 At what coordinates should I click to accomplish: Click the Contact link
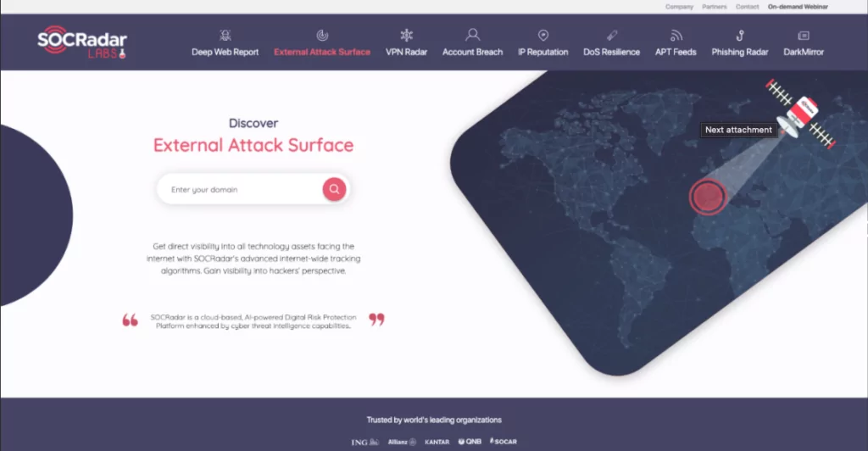click(x=747, y=7)
